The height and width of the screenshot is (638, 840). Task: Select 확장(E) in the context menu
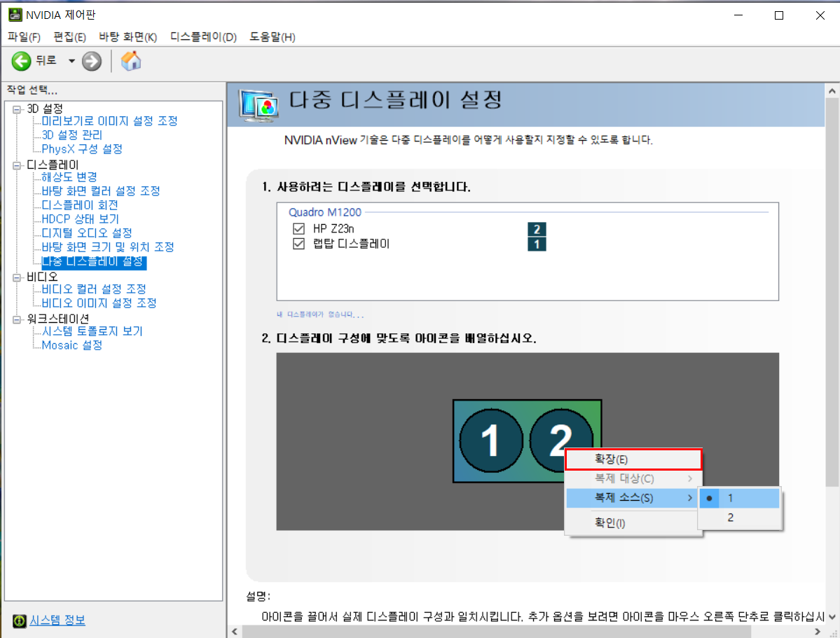tap(633, 459)
